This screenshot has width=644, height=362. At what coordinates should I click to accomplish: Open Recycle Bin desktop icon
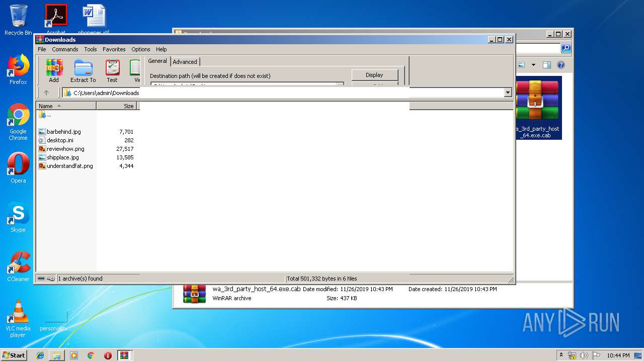pyautogui.click(x=18, y=20)
